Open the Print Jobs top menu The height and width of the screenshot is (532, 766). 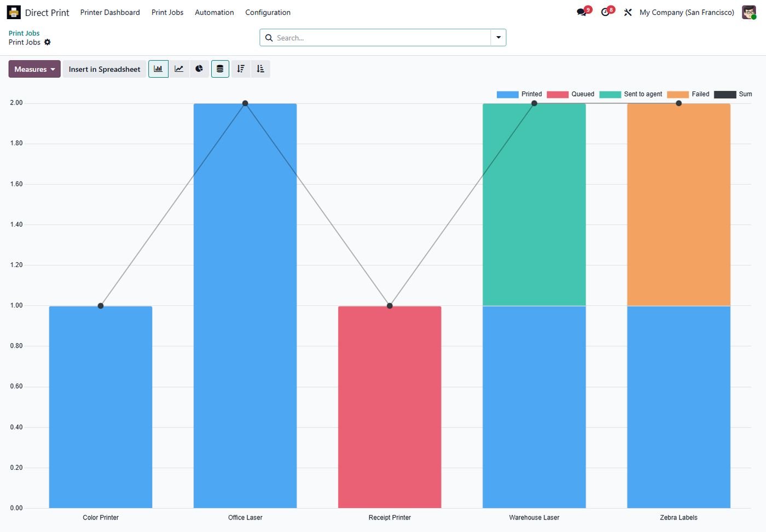(167, 12)
